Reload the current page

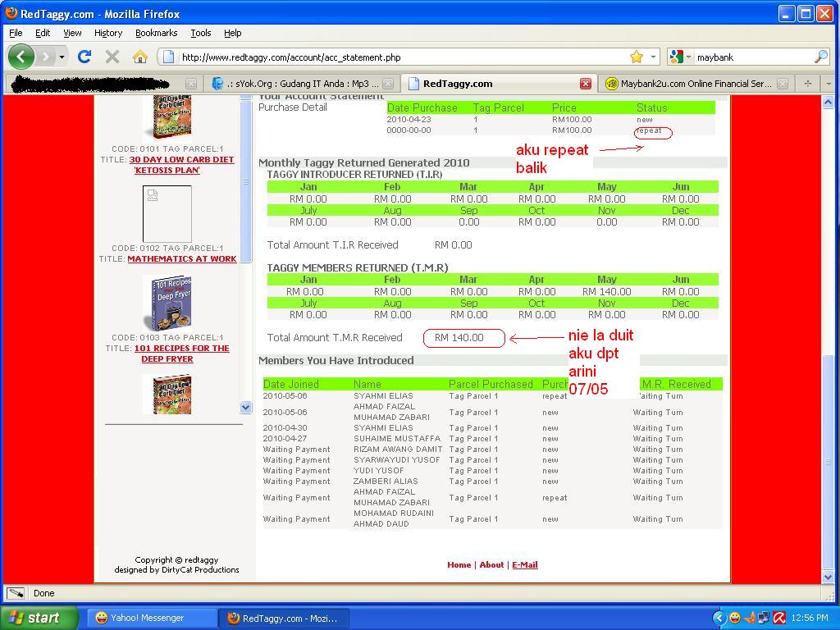[x=84, y=57]
